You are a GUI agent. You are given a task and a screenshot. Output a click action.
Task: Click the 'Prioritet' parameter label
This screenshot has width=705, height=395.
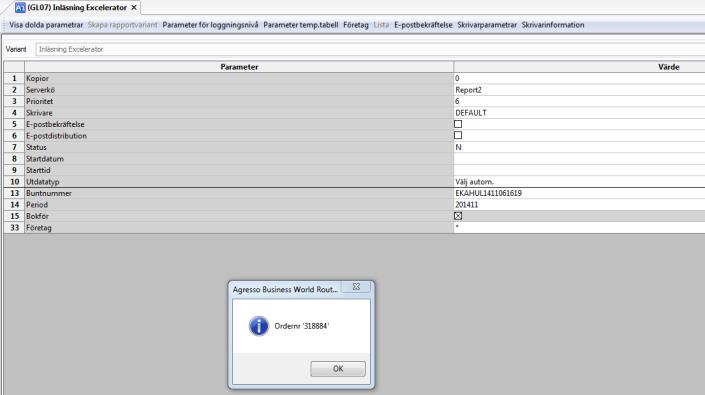pos(40,102)
